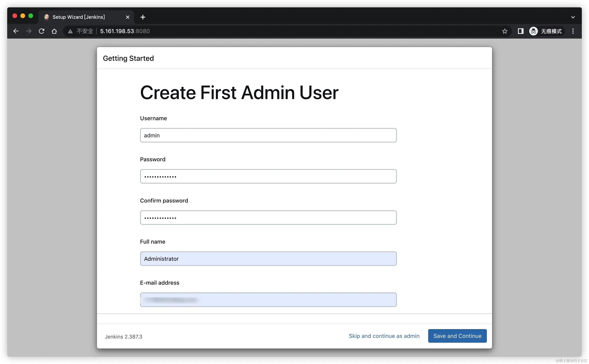Bookmark this page with the star icon
Image resolution: width=589 pixels, height=364 pixels.
pos(504,31)
